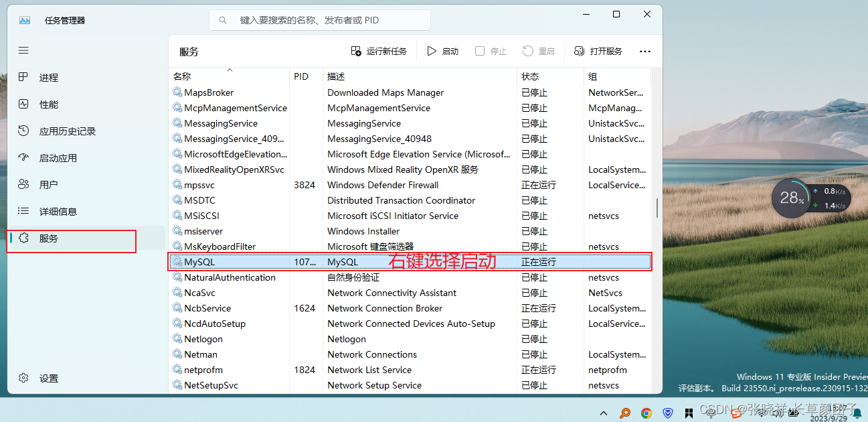Screen dimensions: 868x422
Task: Click the MySQL service name
Action: pyautogui.click(x=199, y=262)
